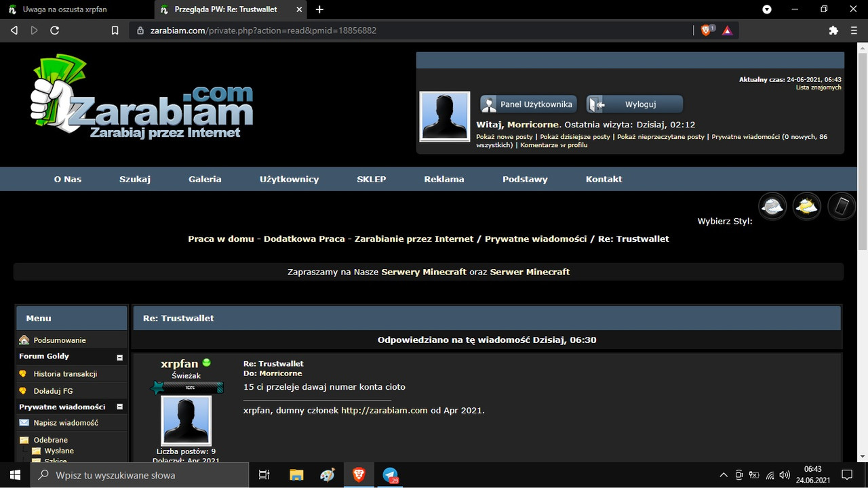Click the Odebrane folder icon
The height and width of the screenshot is (490, 868).
click(x=24, y=440)
